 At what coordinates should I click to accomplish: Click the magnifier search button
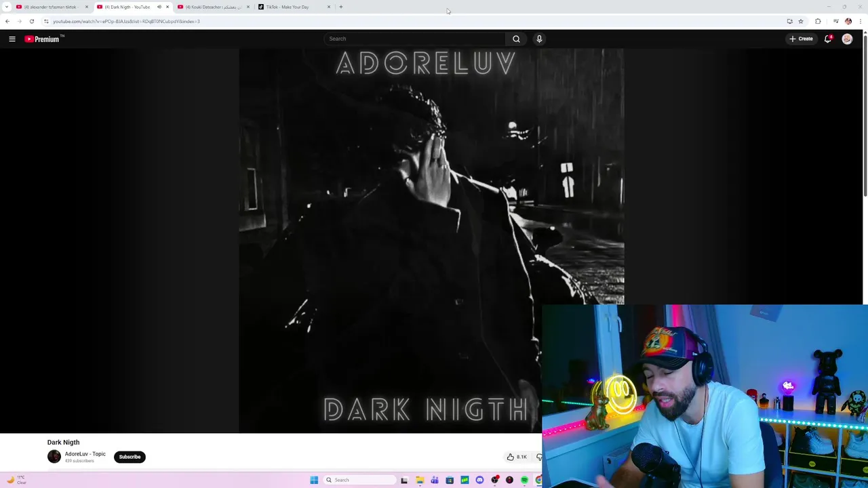(x=516, y=39)
